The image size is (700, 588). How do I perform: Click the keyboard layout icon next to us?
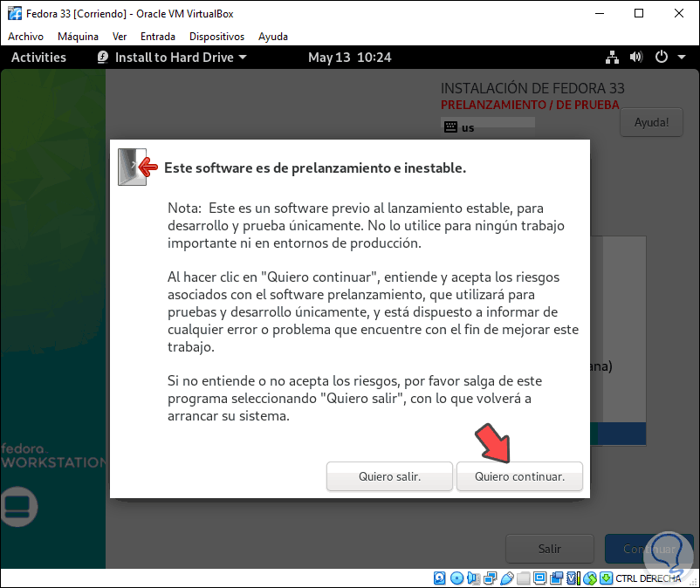tap(450, 127)
